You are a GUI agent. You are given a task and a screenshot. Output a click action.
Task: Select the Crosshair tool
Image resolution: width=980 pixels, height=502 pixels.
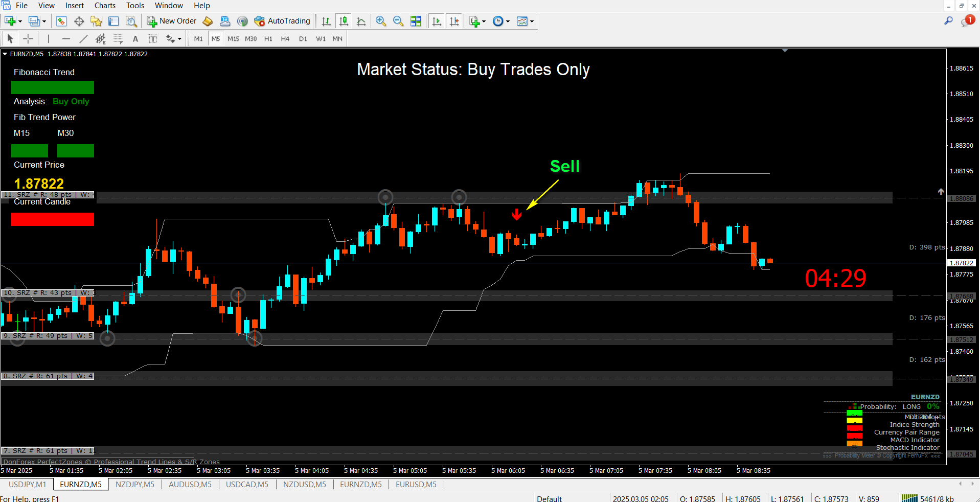tap(28, 38)
